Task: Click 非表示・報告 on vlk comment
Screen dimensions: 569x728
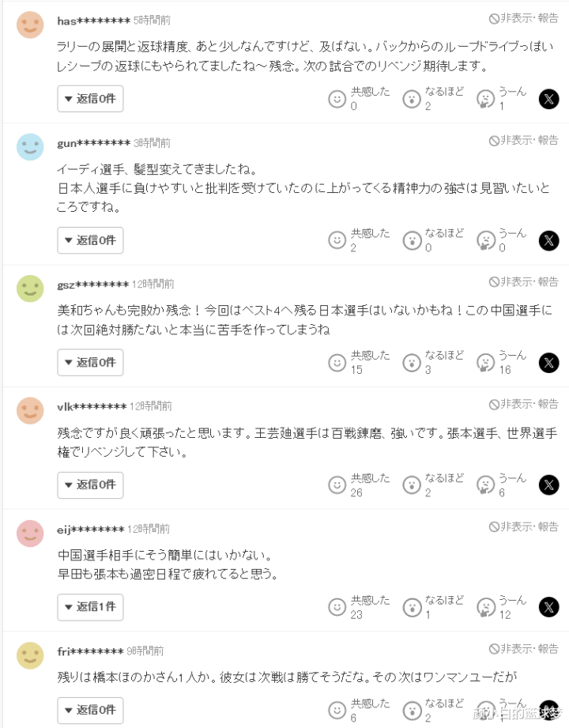Action: click(523, 404)
